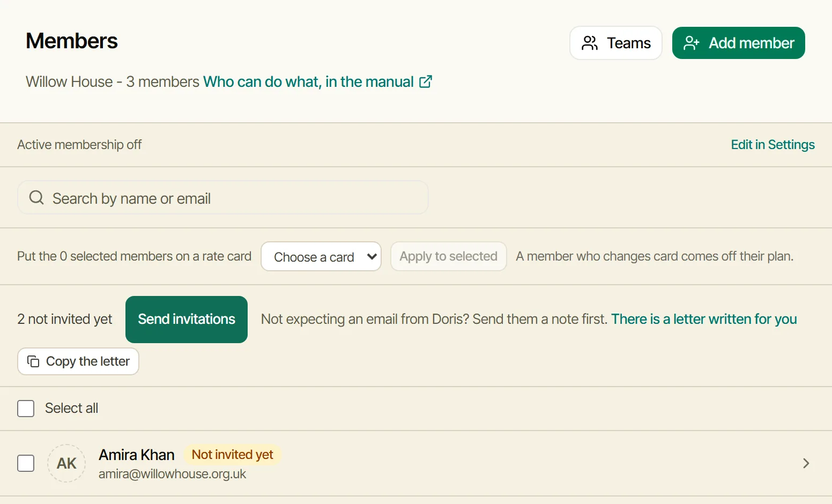This screenshot has height=504, width=832.
Task: Click the Add member button
Action: 739,43
